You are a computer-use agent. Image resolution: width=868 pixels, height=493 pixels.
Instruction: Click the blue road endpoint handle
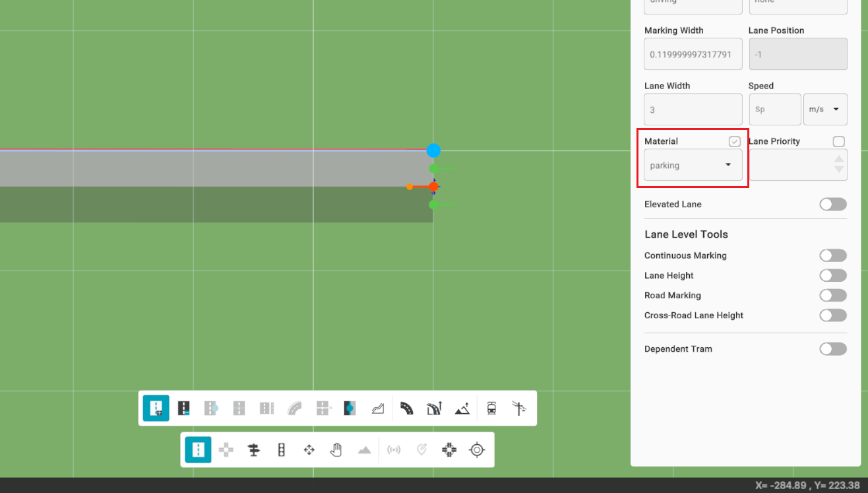433,150
